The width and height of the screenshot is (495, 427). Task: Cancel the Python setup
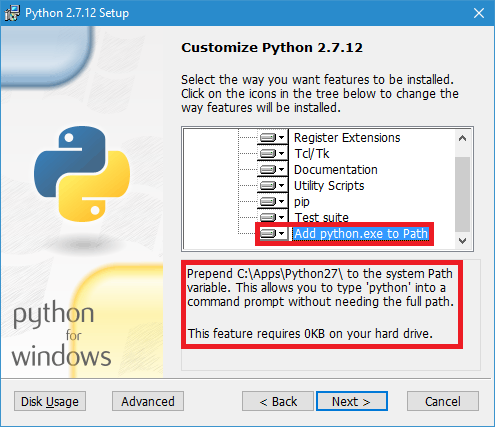pyautogui.click(x=443, y=401)
